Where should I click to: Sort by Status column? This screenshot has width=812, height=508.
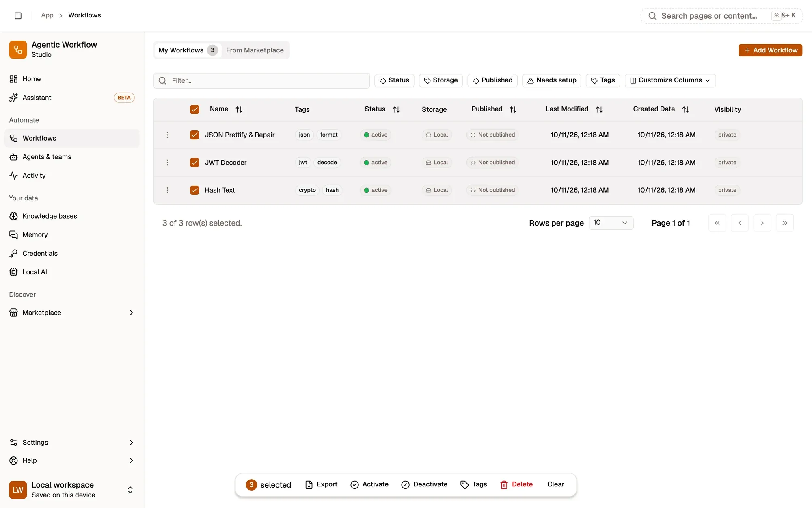point(382,109)
